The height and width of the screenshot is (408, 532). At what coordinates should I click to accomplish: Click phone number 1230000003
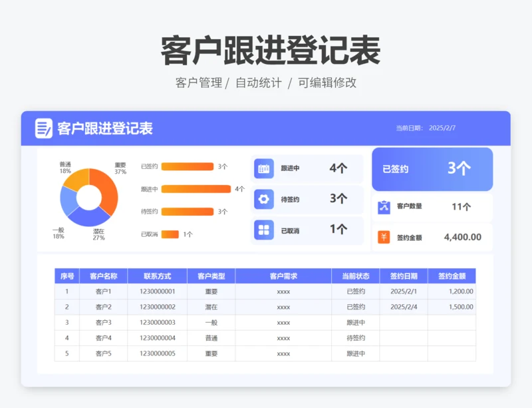[158, 322]
